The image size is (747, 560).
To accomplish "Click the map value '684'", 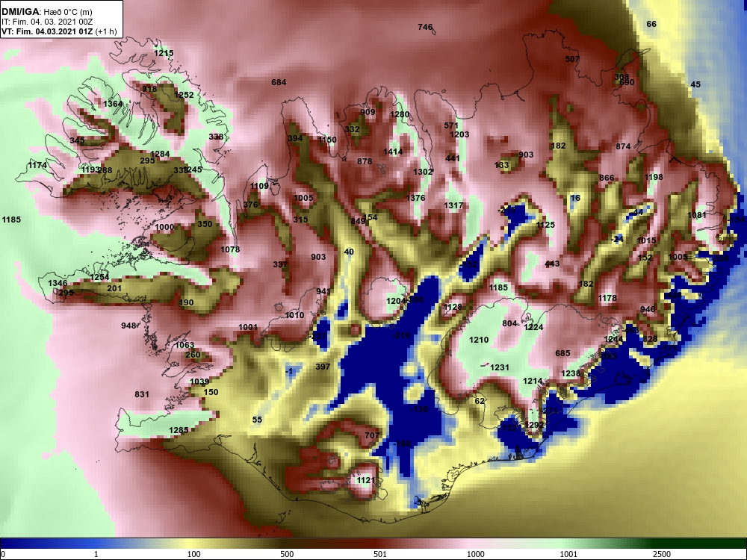I will point(279,82).
